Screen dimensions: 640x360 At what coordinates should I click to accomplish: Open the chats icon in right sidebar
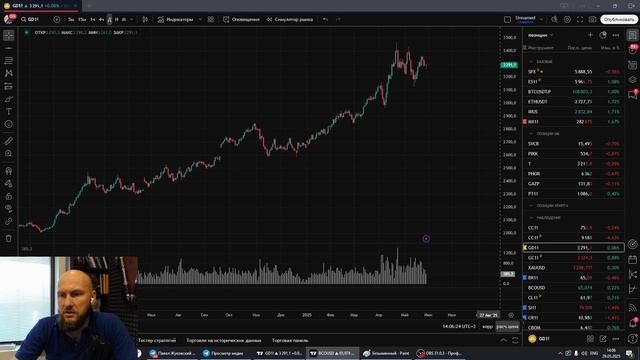(x=633, y=95)
